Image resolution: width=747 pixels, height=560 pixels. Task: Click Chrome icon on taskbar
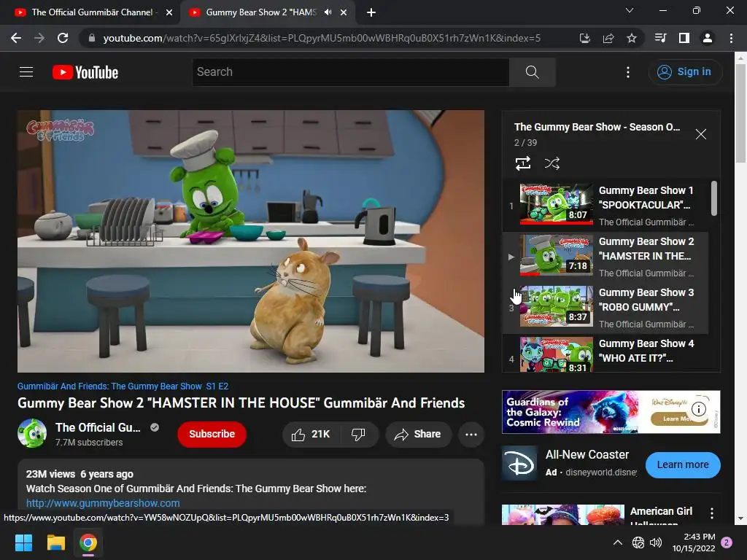88,542
